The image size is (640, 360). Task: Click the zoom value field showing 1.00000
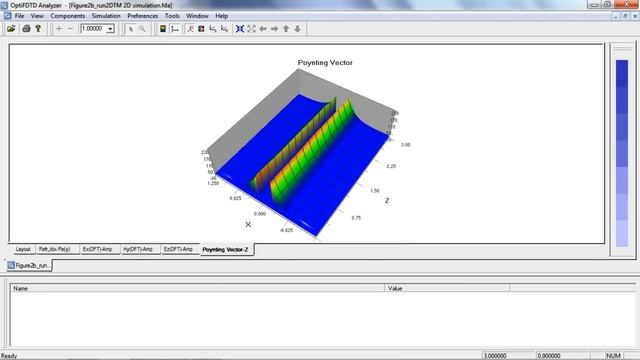tap(93, 29)
